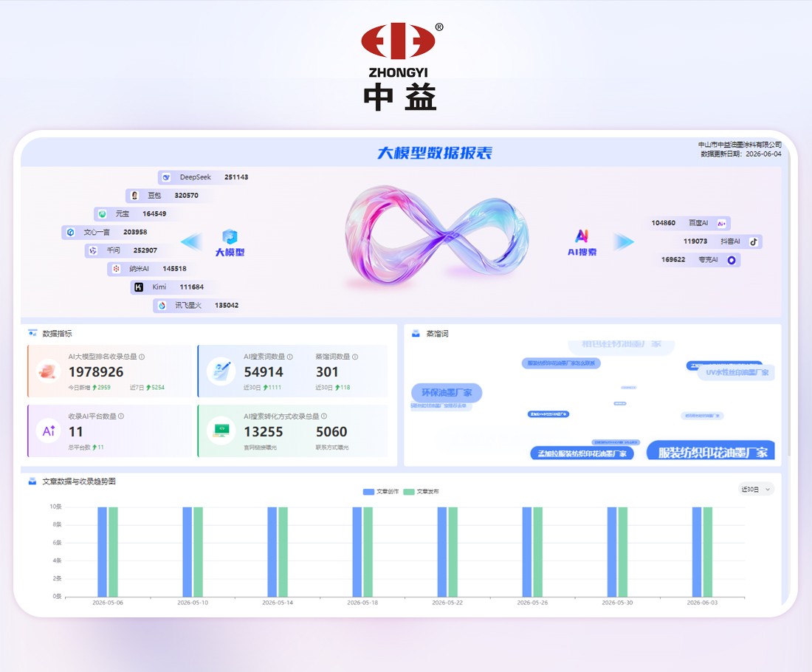Click the 千问 icon
Screen dimensions: 812x672
[x=93, y=250]
